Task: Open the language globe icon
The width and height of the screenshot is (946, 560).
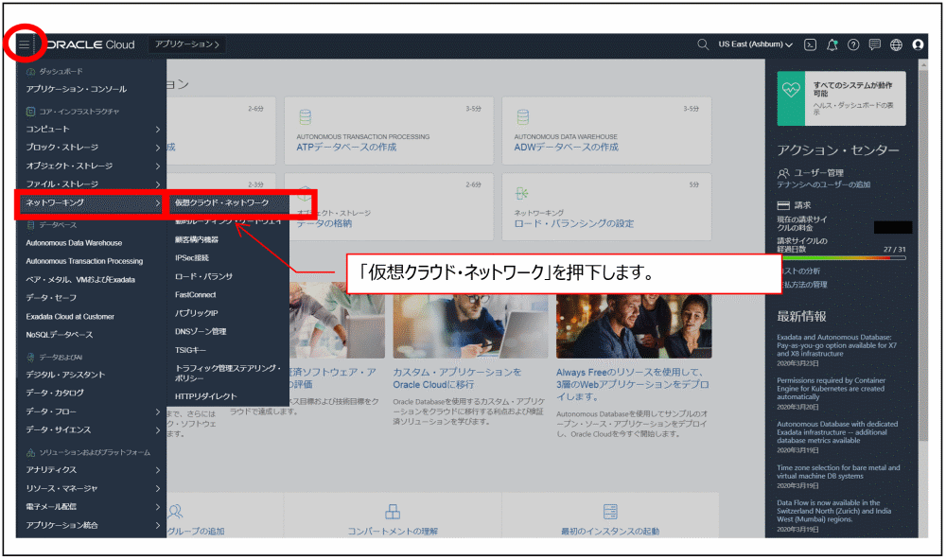Action: pos(896,44)
